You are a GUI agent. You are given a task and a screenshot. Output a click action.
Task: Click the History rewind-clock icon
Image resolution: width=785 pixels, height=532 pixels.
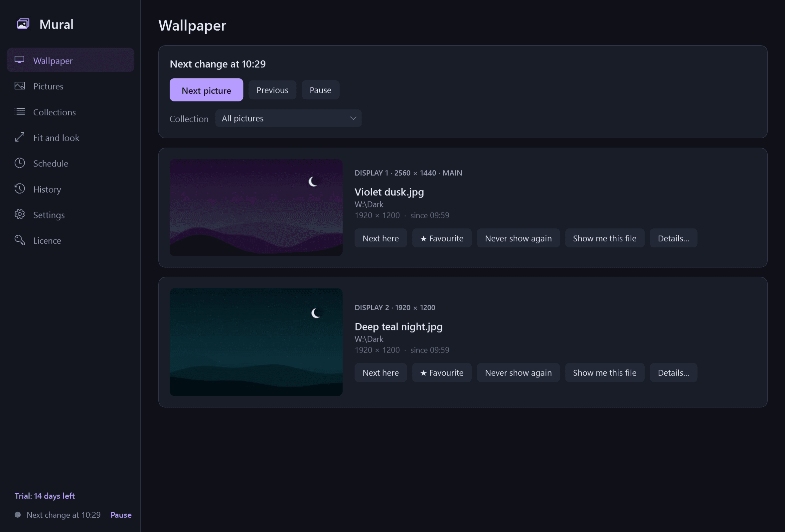click(x=20, y=189)
